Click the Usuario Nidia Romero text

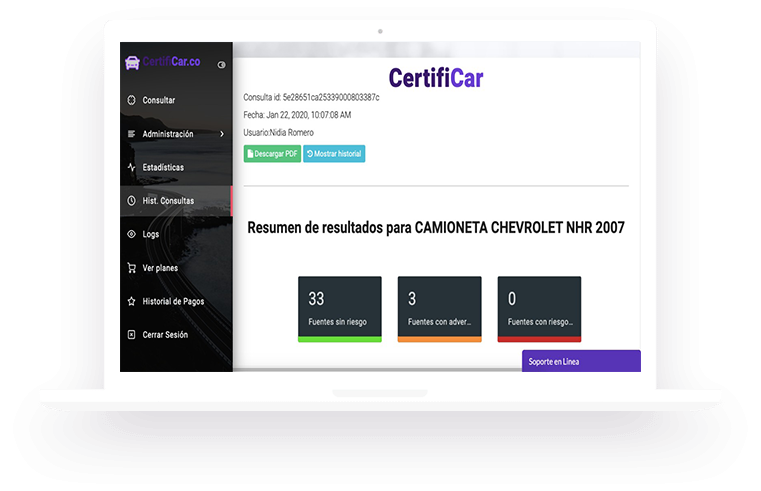click(279, 132)
